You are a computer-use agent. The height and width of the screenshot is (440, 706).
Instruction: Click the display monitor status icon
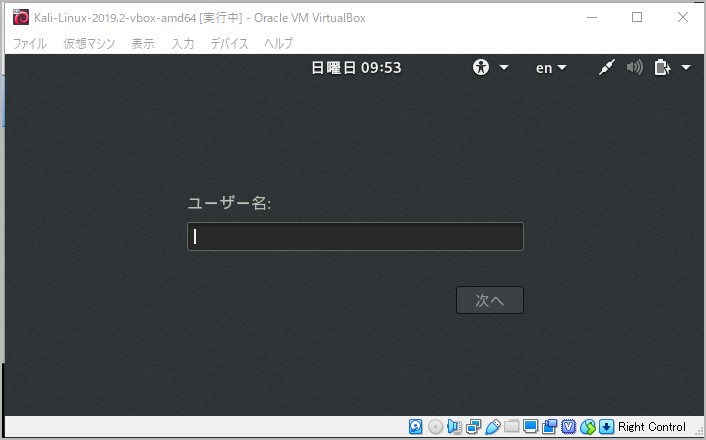pyautogui.click(x=530, y=426)
